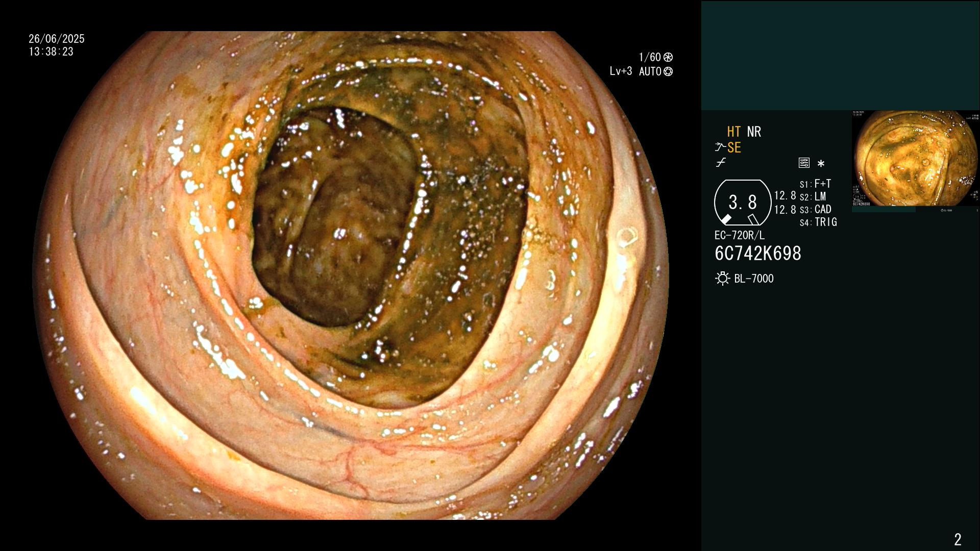This screenshot has width=980, height=551.
Task: Click the time stamp 13:38:23
Action: [x=51, y=52]
